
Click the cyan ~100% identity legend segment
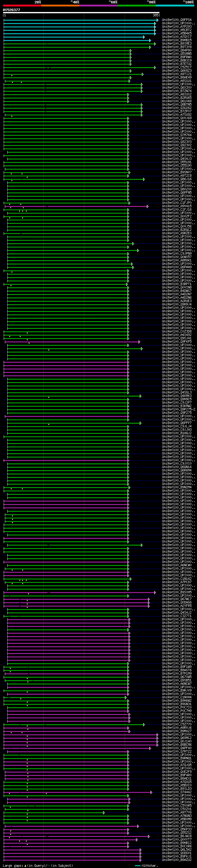(x=175, y=6)
